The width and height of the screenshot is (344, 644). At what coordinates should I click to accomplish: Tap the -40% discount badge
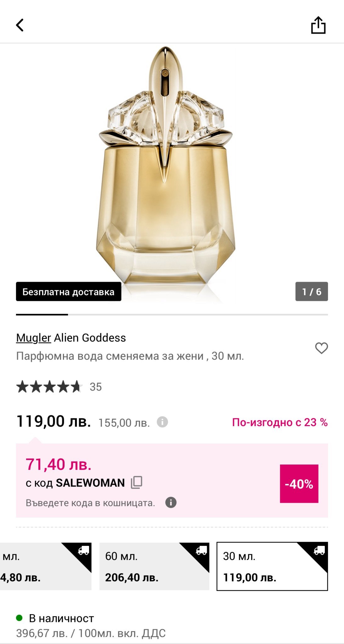tap(299, 484)
